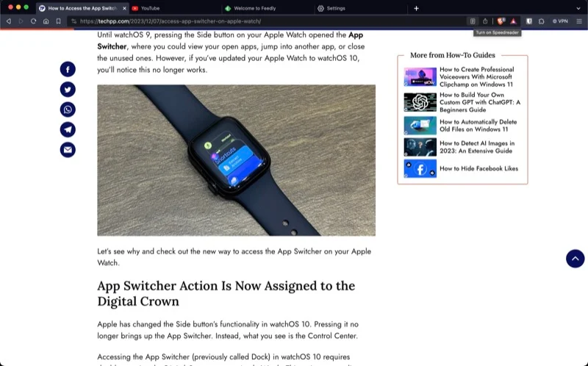
Task: Click the TechPP favicon on active tab
Action: pos(42,8)
